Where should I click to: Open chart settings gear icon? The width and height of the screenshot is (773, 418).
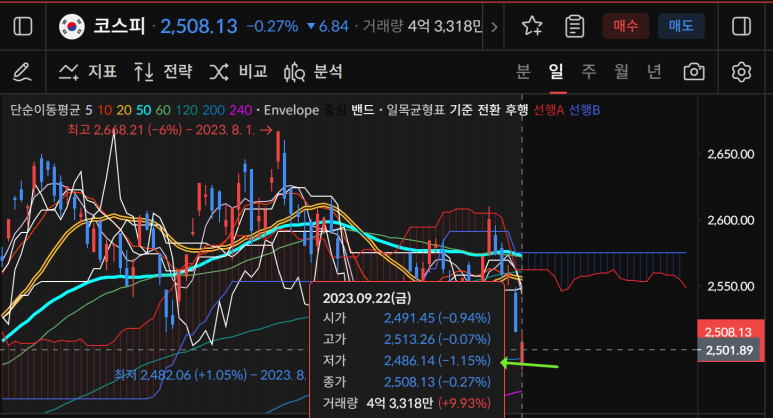[x=741, y=72]
